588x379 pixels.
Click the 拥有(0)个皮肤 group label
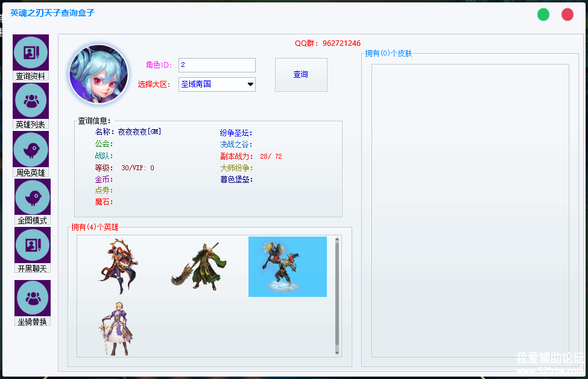(x=388, y=53)
